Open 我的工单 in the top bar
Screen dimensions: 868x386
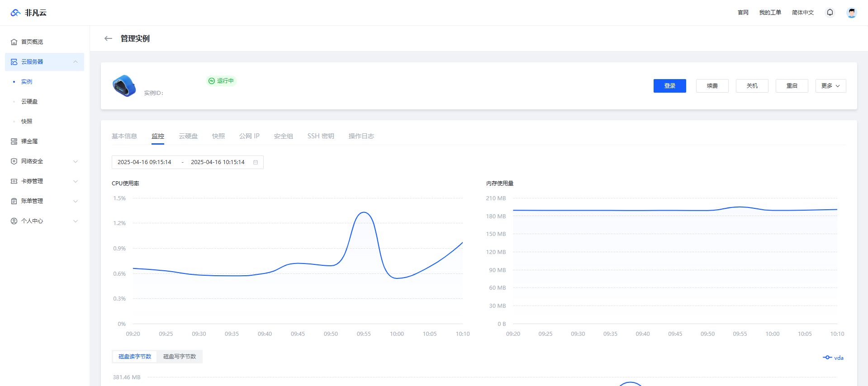[770, 13]
